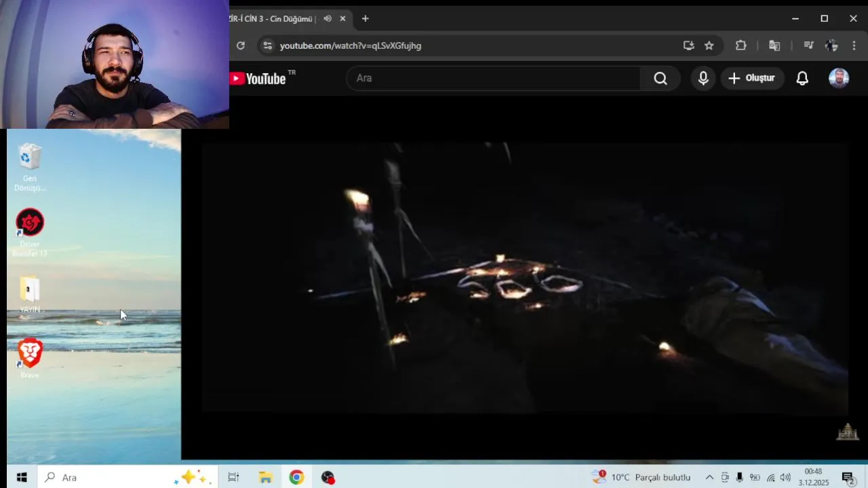This screenshot has height=488, width=868.
Task: Click the YouTube video player
Action: (x=524, y=277)
